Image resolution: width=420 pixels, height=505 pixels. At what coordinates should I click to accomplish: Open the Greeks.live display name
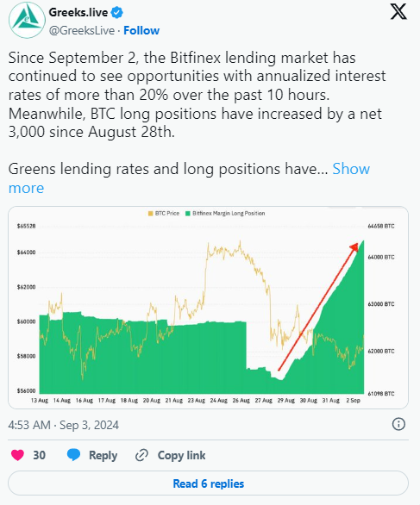pos(78,13)
